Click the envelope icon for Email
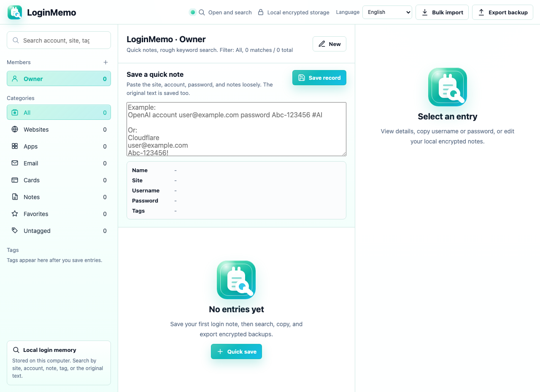The height and width of the screenshot is (392, 540). tap(15, 163)
